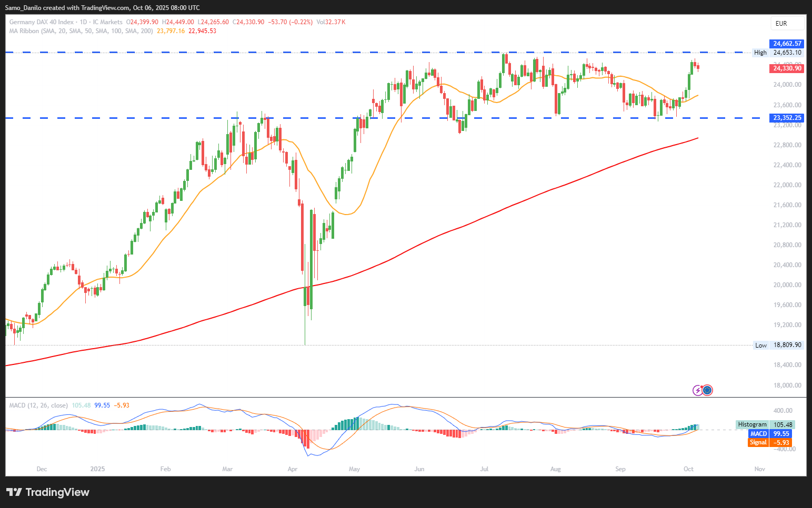Select the teal Histogram value label
Viewport: 812px width, 508px height.
tap(765, 424)
